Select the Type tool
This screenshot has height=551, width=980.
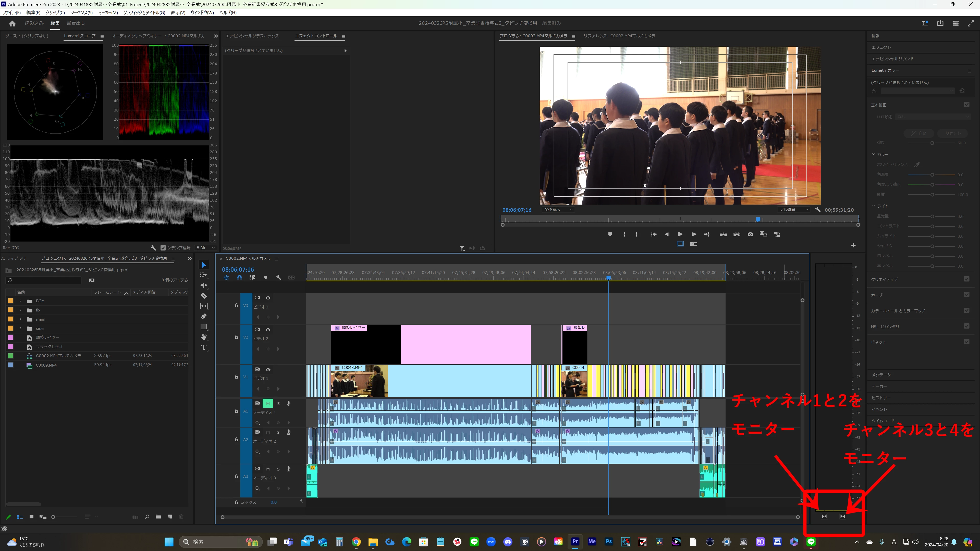coord(204,347)
